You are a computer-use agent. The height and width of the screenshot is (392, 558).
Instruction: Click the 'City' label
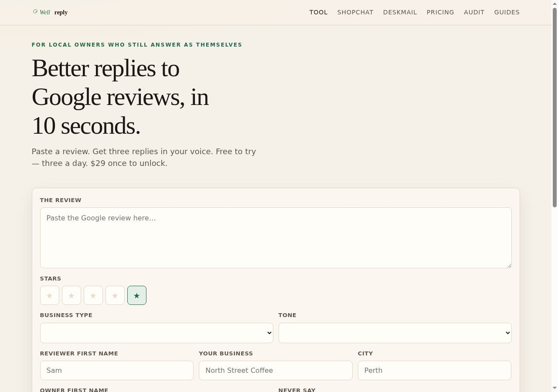365,354
